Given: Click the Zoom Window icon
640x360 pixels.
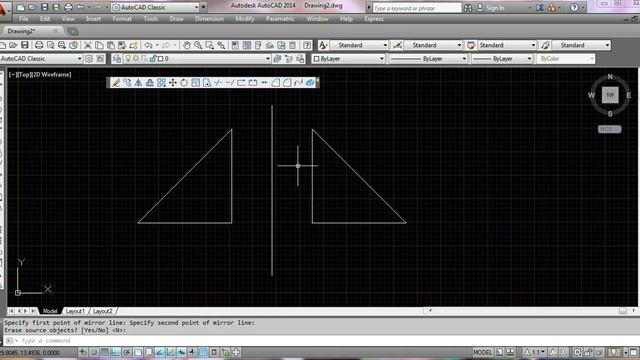Looking at the screenshot, I should [209, 45].
